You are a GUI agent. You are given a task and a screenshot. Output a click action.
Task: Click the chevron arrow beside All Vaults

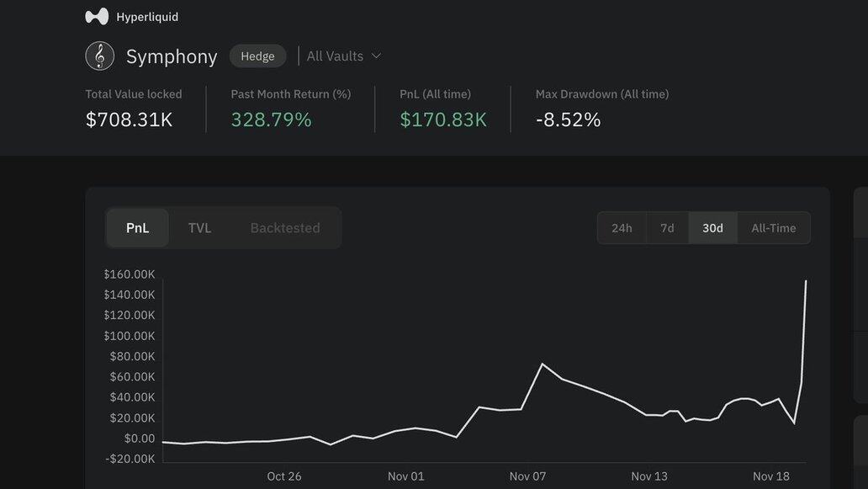click(376, 56)
